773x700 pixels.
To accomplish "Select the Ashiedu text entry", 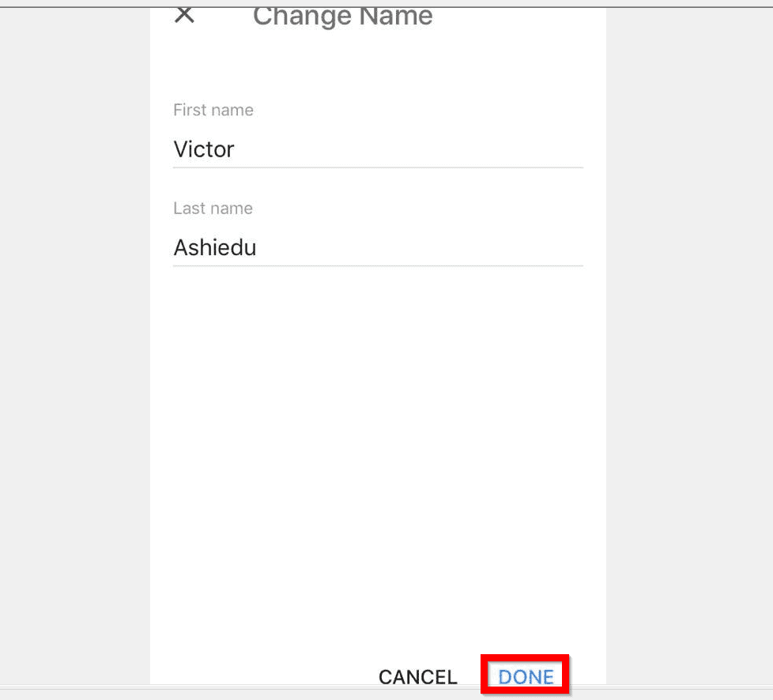I will 214,247.
